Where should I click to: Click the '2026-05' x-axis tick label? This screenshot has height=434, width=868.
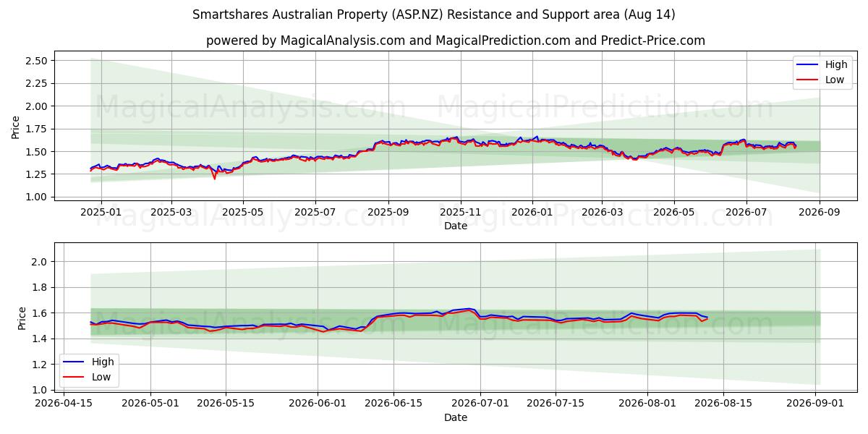point(674,212)
